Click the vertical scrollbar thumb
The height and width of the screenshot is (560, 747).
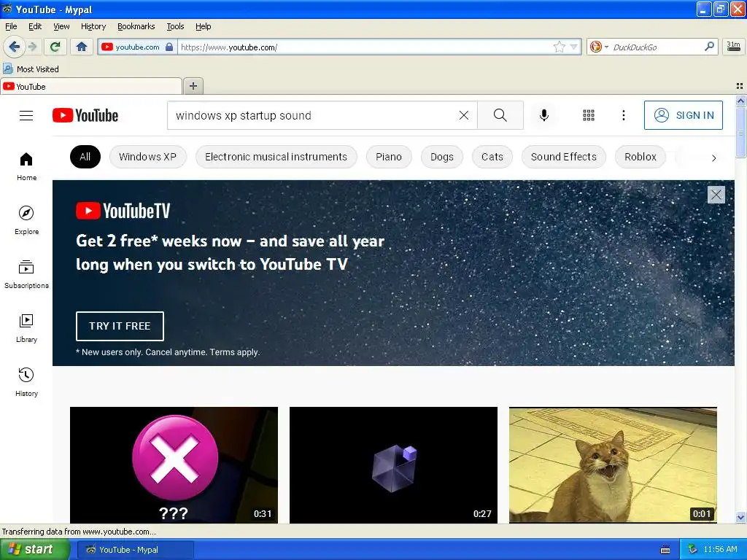(x=741, y=132)
